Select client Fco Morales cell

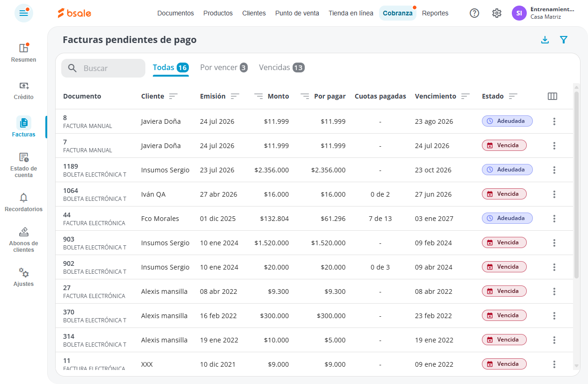160,219
